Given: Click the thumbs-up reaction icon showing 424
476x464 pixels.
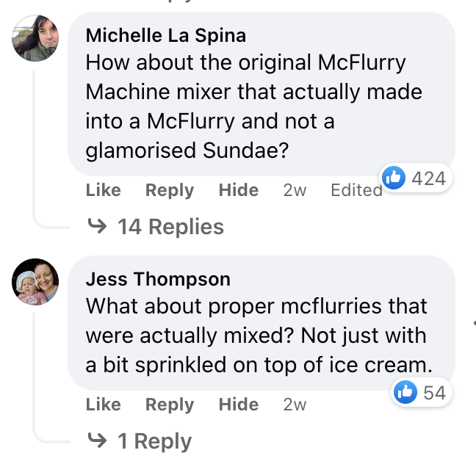Looking at the screenshot, I should (x=394, y=178).
